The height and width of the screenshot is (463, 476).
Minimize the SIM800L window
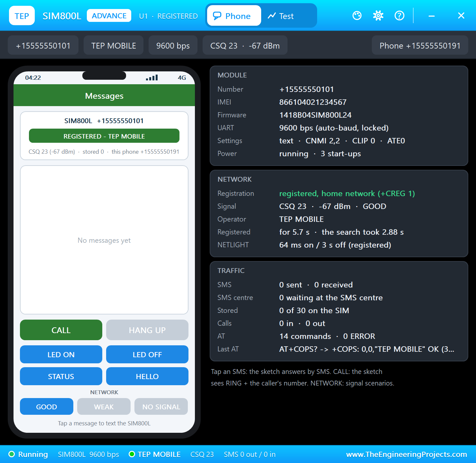(x=432, y=15)
